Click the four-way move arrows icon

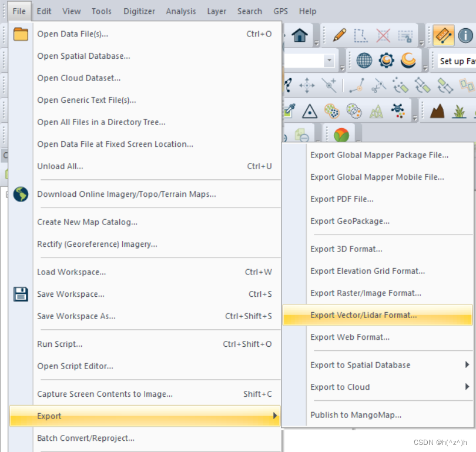click(307, 85)
